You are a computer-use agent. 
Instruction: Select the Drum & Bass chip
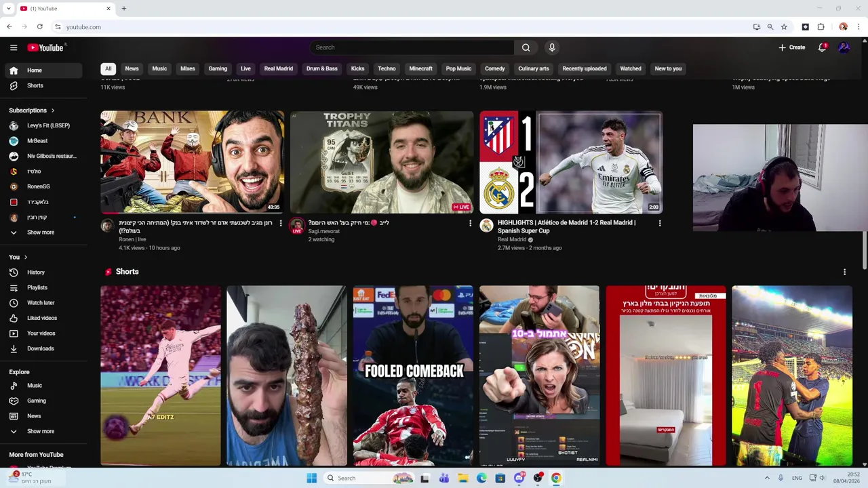click(322, 68)
